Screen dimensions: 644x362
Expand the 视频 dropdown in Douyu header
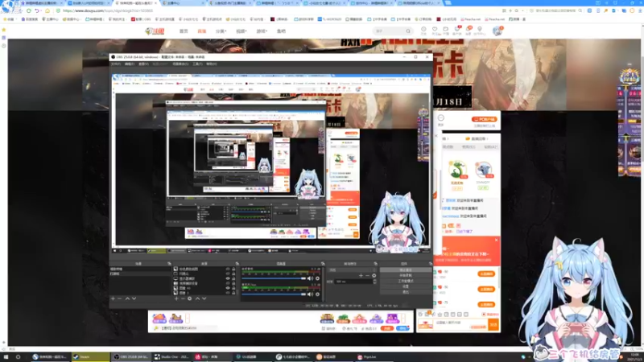pyautogui.click(x=241, y=31)
